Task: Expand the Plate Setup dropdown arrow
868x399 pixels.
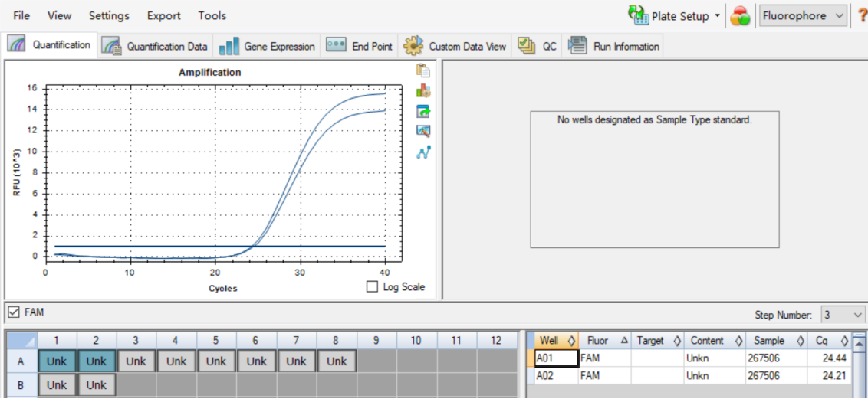Action: [x=718, y=15]
